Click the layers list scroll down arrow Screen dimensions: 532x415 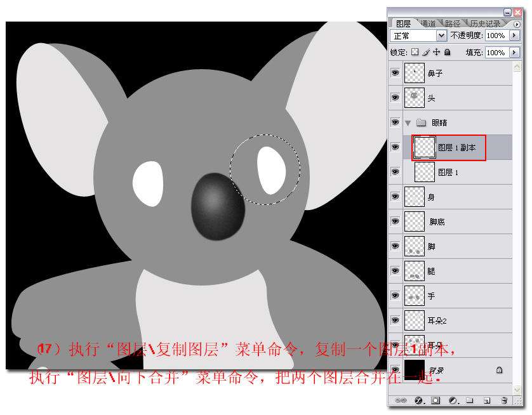coord(517,389)
